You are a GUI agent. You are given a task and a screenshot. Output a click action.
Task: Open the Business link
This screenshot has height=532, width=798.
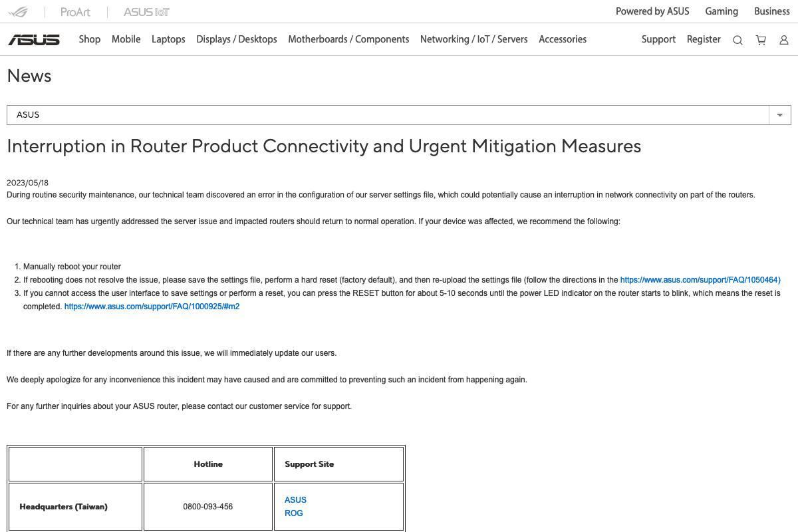tap(772, 11)
